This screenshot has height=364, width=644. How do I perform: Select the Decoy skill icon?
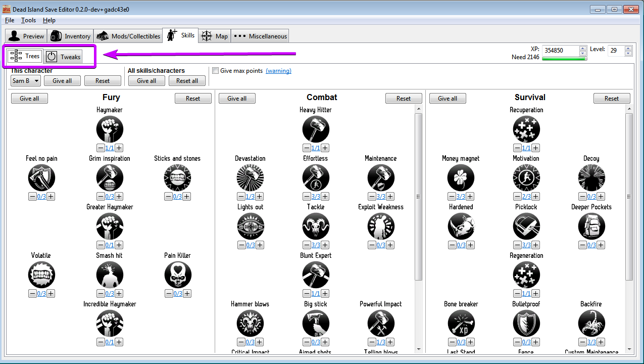(591, 177)
